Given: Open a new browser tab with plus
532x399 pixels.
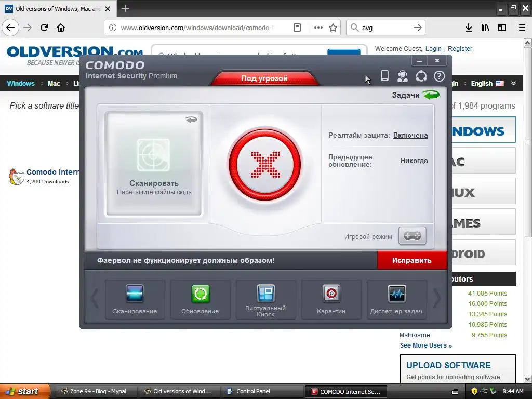Looking at the screenshot, I should click(125, 8).
